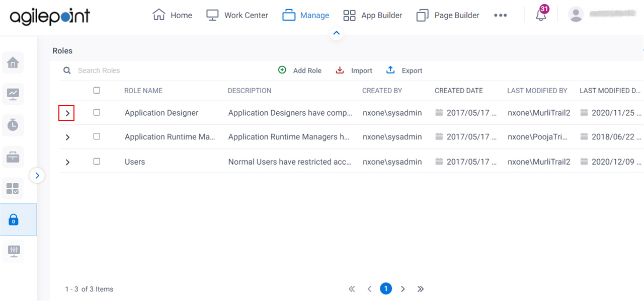Select the Users role name
This screenshot has height=301, width=644.
135,162
